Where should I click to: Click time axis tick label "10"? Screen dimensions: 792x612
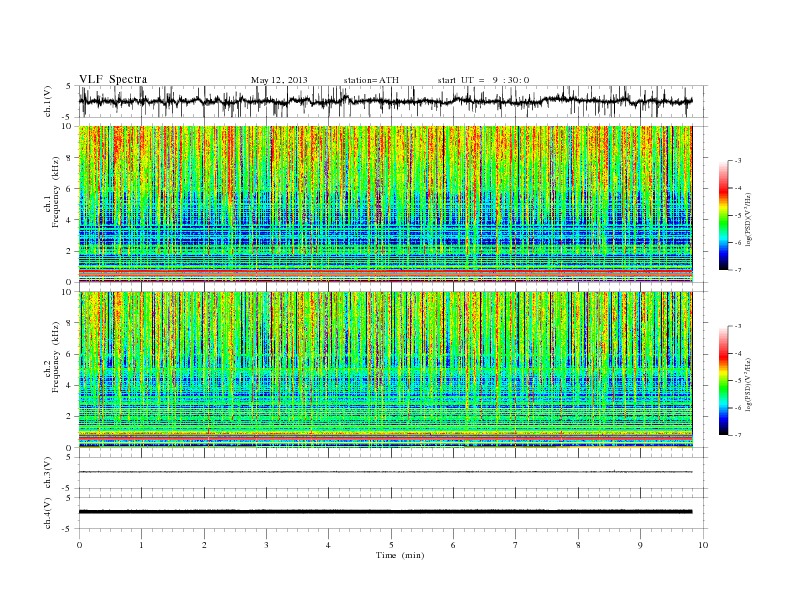[x=703, y=545]
